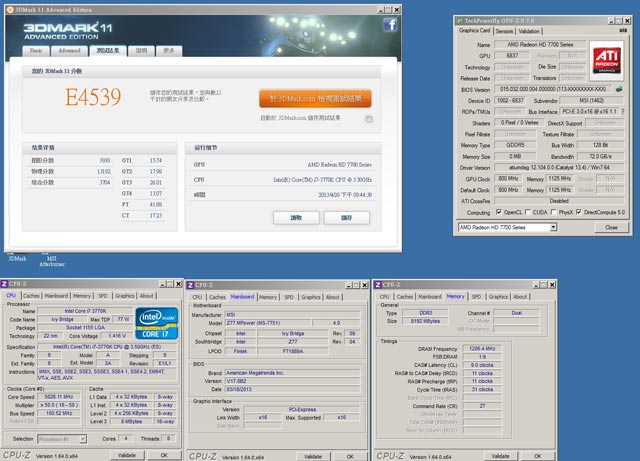The width and height of the screenshot is (640, 461).
Task: Click OK in the right CPU-Z window
Action: pyautogui.click(x=538, y=456)
